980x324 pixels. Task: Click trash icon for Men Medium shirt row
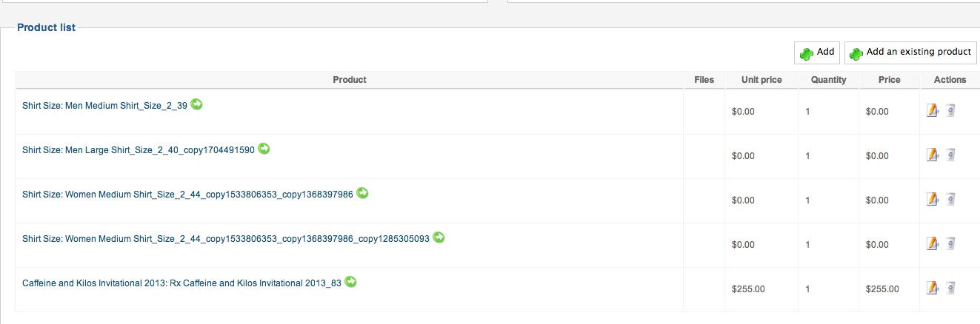951,110
